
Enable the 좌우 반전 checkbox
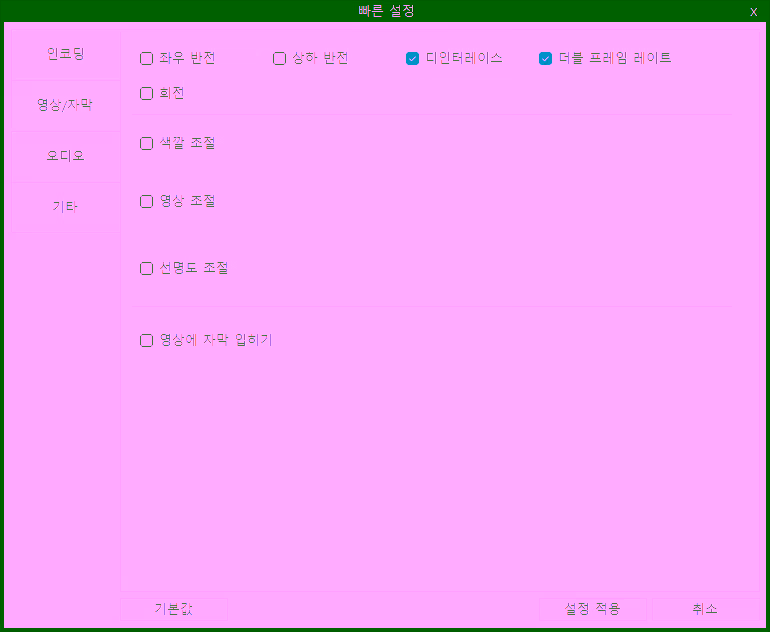[x=146, y=58]
